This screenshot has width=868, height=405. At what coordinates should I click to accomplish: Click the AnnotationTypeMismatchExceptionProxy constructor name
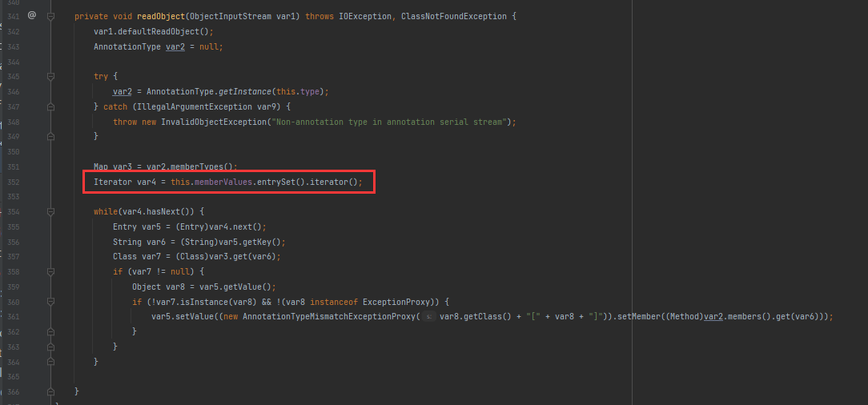click(x=329, y=316)
